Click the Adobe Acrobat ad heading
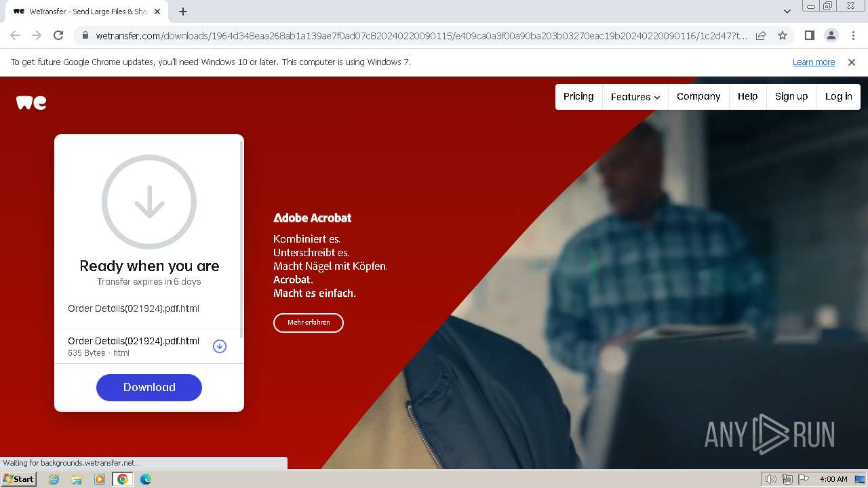This screenshot has width=868, height=488. coord(312,218)
